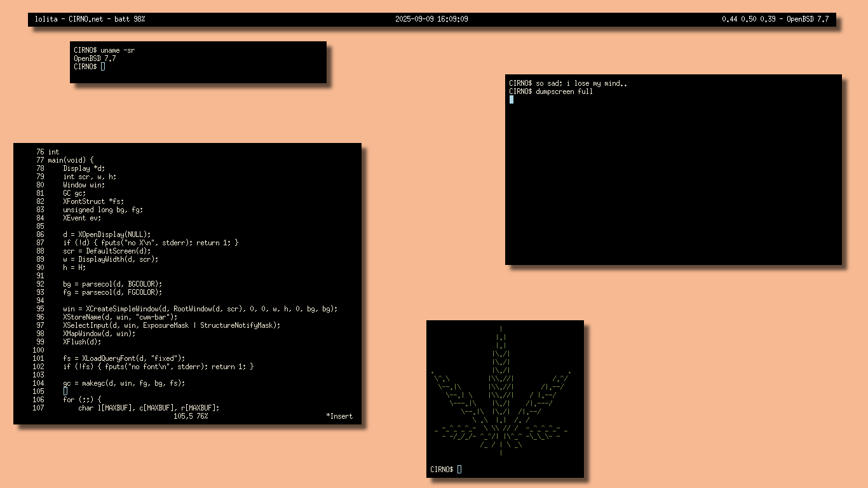Click the battery 98% status in top bar
The width and height of the screenshot is (868, 488).
130,19
